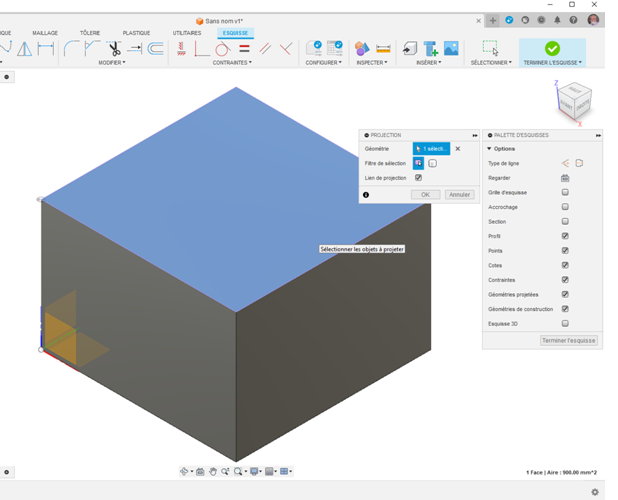Click the Configure table icon
Screen dimensions: 618x500
[x=335, y=49]
